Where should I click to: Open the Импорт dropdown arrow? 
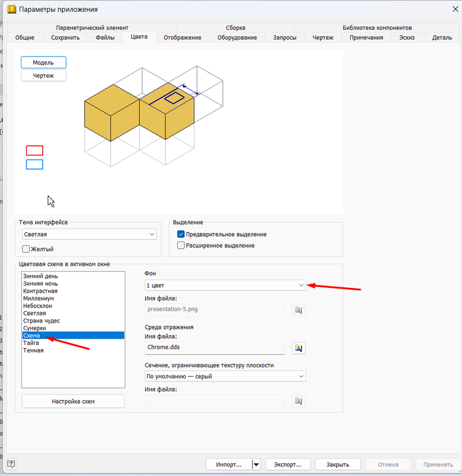[x=256, y=465]
